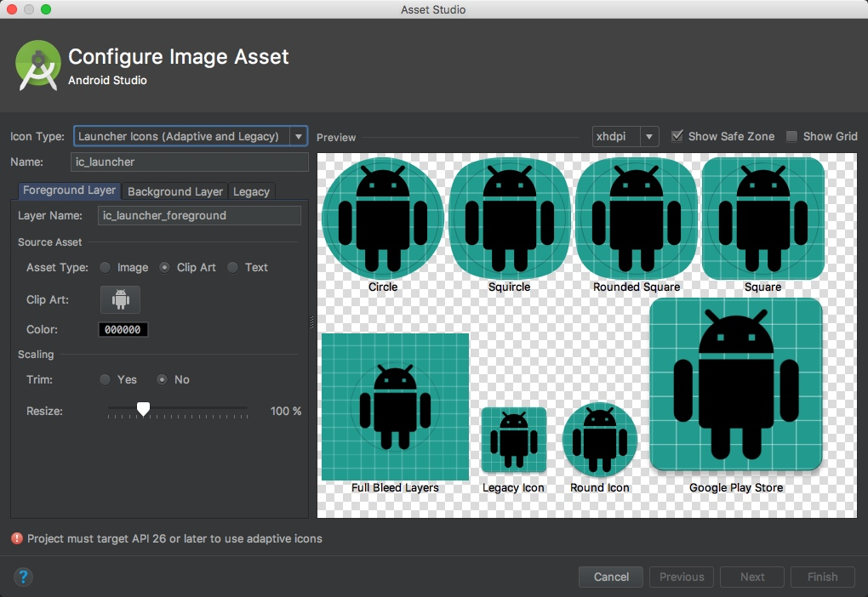Click the red error icon in status
868x597 pixels.
(x=17, y=538)
